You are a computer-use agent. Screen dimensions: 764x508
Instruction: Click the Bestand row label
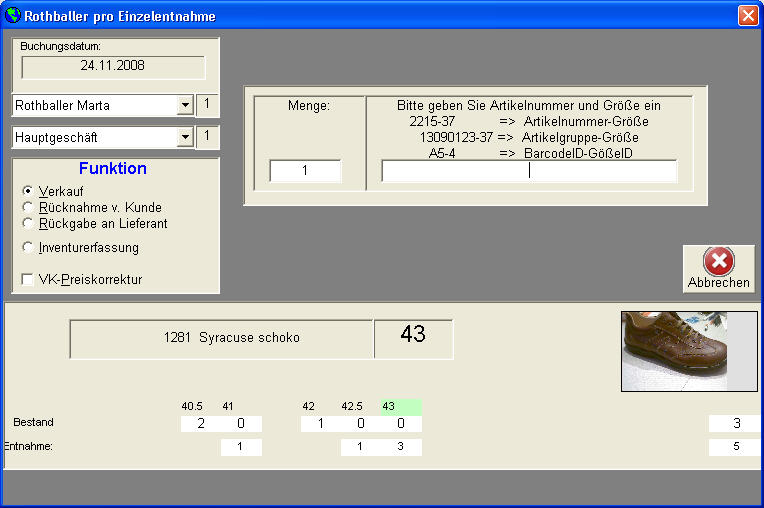coord(33,422)
